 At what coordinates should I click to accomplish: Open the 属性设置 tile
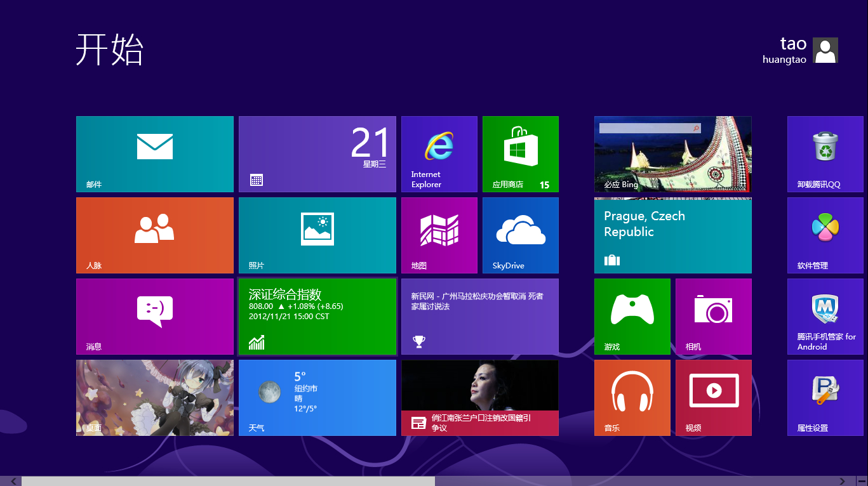825,398
